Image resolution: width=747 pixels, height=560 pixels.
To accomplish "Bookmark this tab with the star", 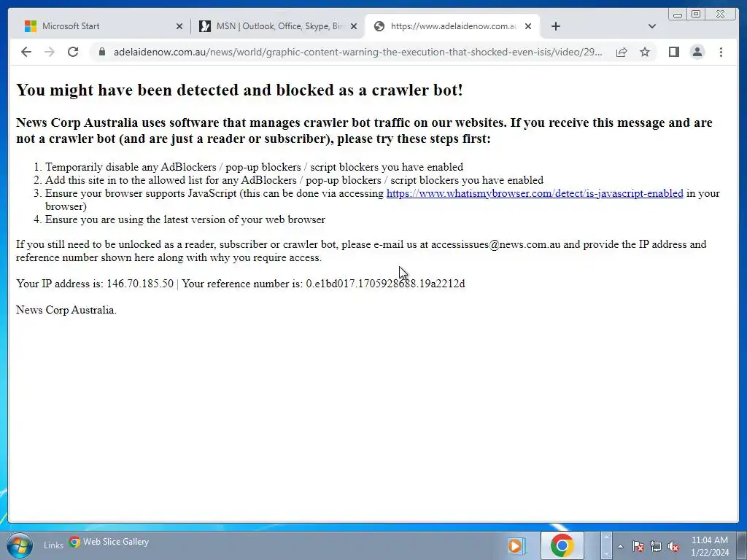I will (x=645, y=52).
